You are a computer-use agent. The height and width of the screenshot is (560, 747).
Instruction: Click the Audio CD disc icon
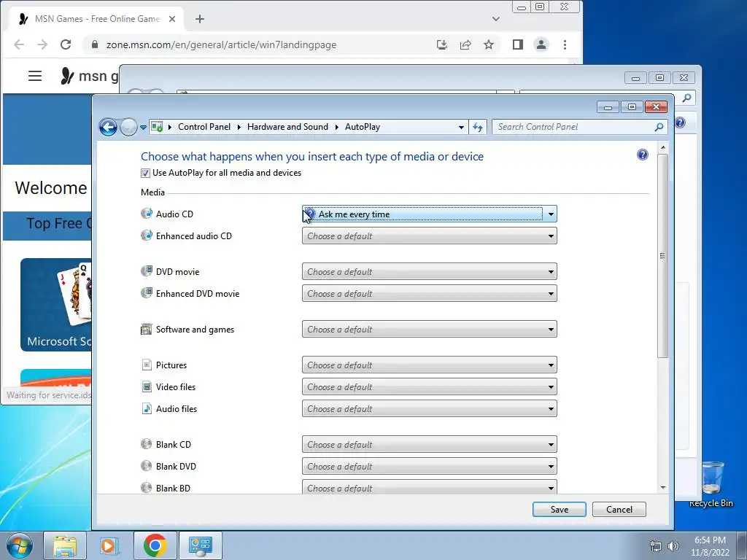(x=146, y=214)
